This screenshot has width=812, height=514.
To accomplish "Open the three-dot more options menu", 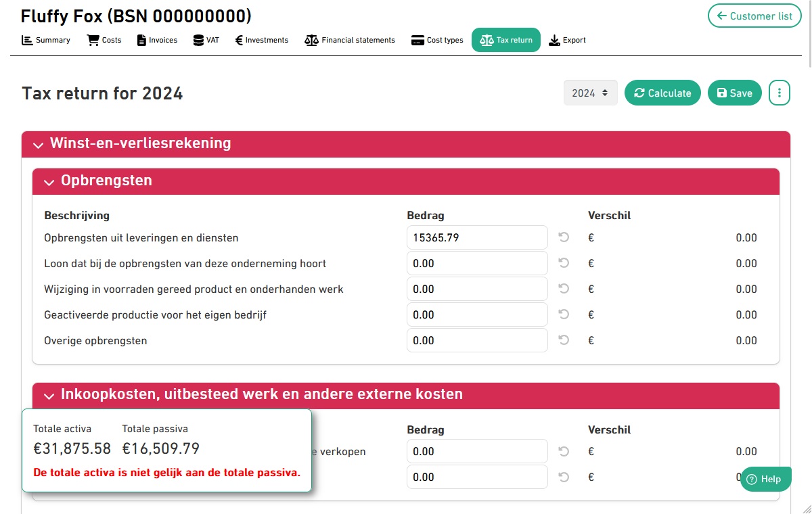I will point(780,93).
